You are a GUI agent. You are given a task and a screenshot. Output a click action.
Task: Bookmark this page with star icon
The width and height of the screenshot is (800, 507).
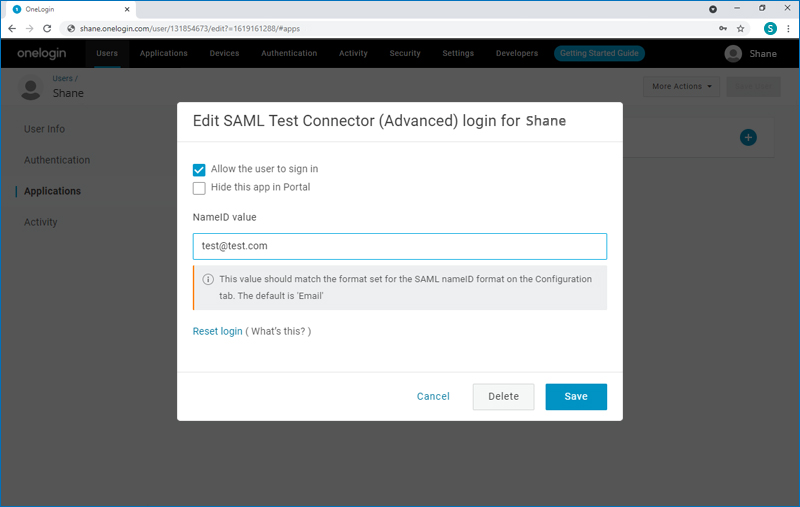[740, 28]
